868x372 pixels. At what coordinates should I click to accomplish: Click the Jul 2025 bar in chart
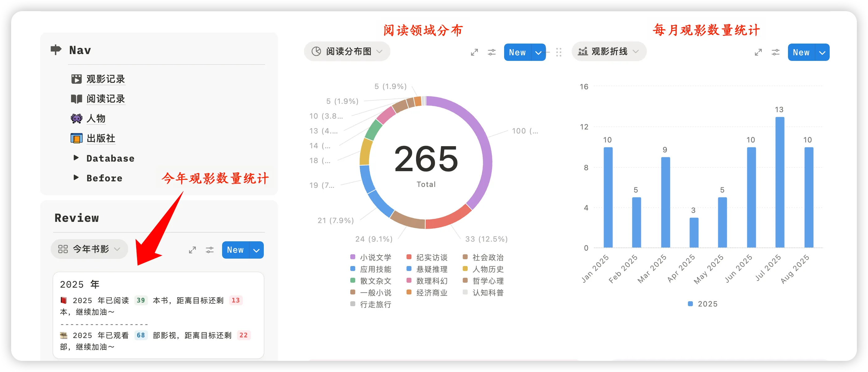(780, 182)
